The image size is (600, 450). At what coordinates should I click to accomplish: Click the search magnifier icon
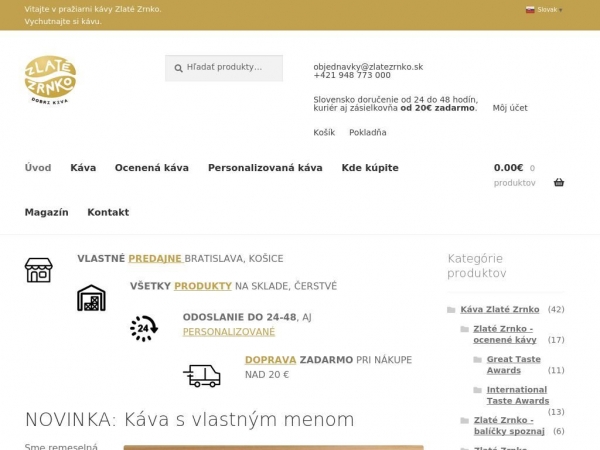coord(178,68)
